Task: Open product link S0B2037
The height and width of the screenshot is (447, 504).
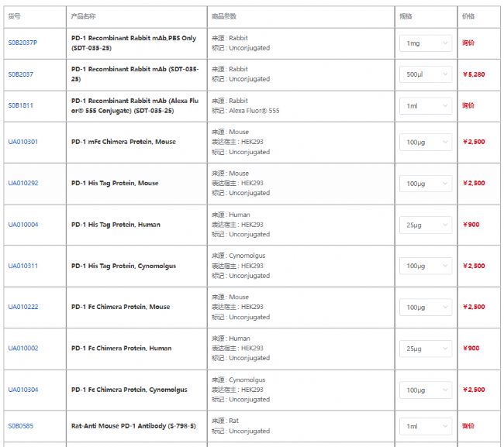Action: (x=21, y=74)
